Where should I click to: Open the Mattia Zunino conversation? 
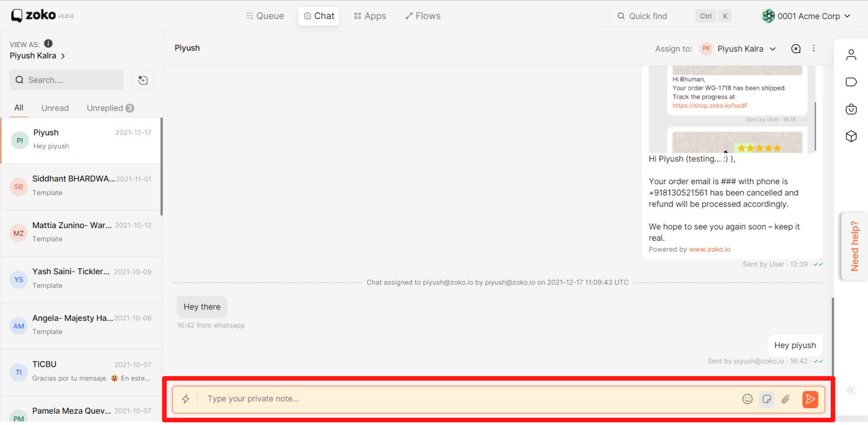pyautogui.click(x=81, y=233)
